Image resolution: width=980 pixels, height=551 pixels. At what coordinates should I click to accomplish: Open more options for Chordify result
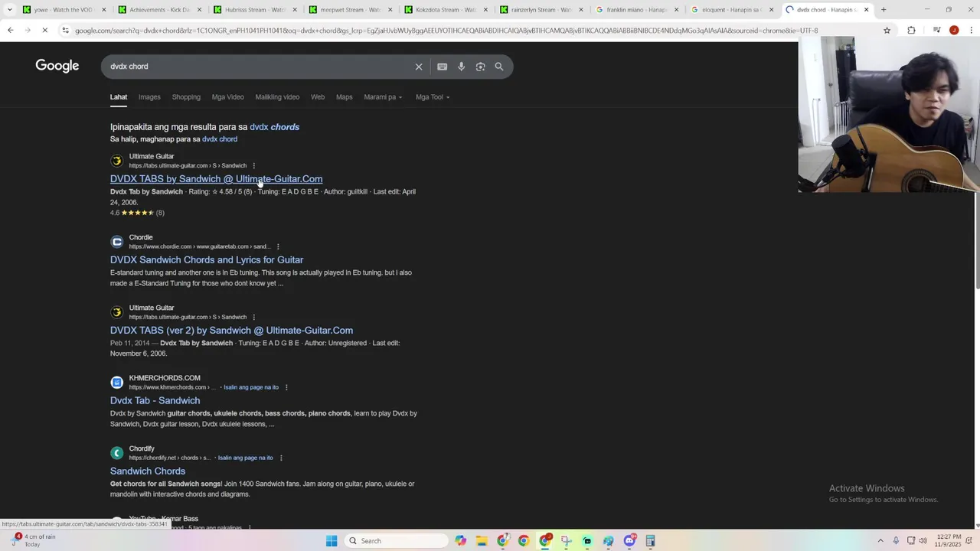click(x=281, y=458)
